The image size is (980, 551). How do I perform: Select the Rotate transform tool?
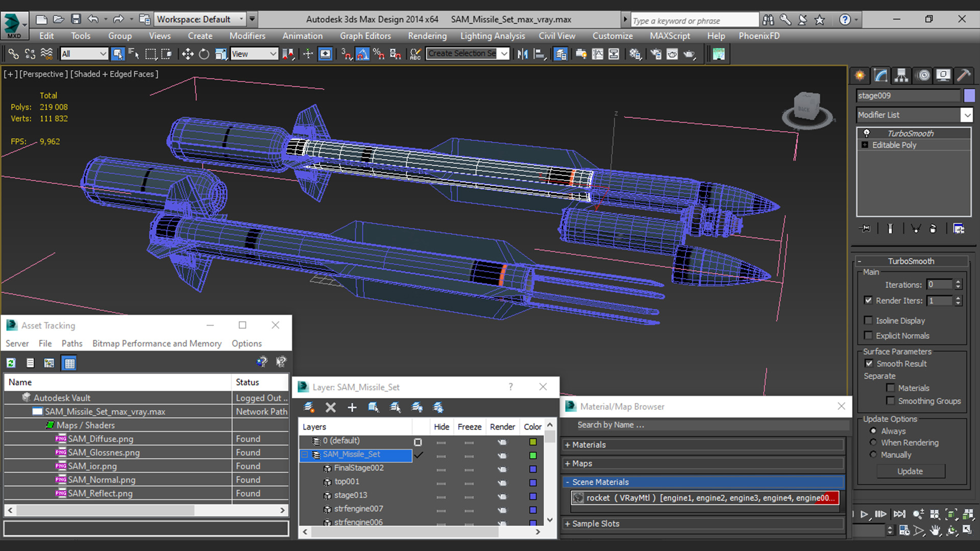tap(204, 54)
